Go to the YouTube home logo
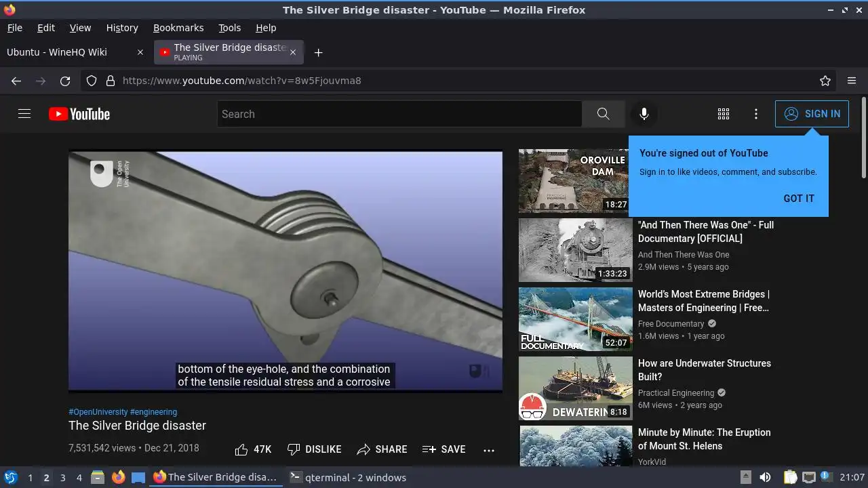 79,114
